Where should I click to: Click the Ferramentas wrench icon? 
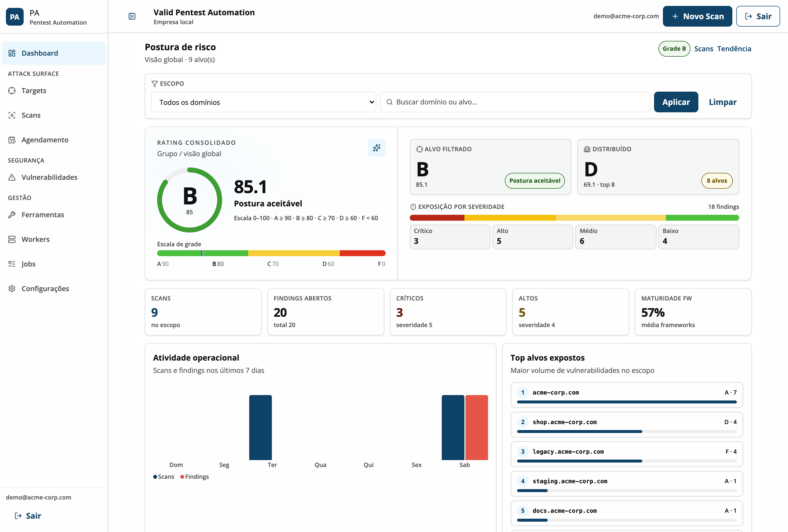12,215
